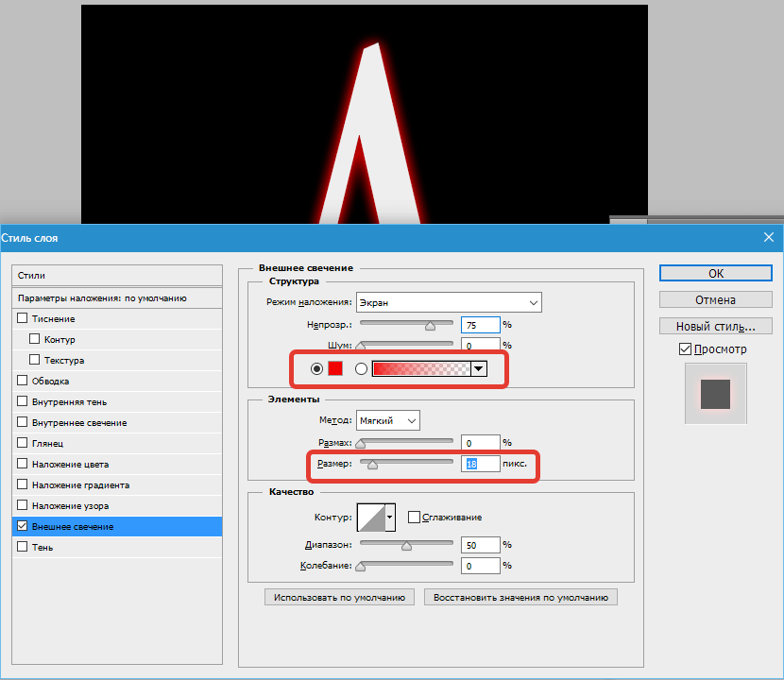Click the red glow color swatch
784x680 pixels.
pyautogui.click(x=334, y=369)
